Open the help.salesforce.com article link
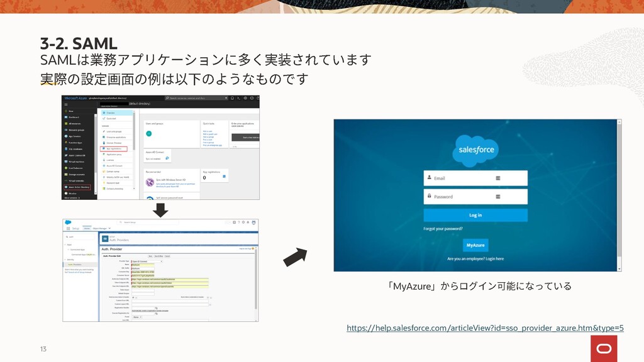644x362 pixels. pos(485,328)
